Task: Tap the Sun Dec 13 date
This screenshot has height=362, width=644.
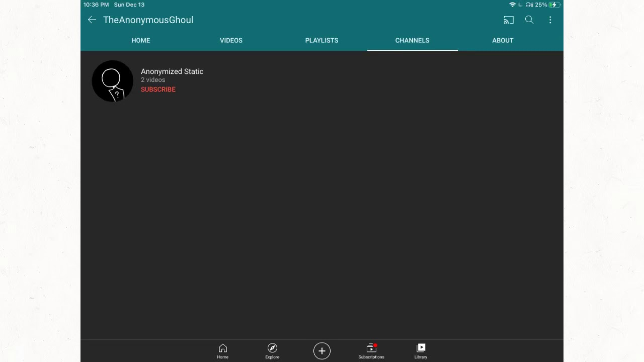Action: (129, 5)
